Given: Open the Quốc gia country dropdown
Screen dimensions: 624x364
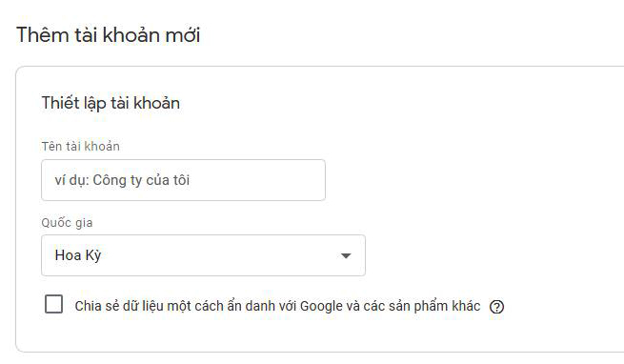Looking at the screenshot, I should point(203,255).
